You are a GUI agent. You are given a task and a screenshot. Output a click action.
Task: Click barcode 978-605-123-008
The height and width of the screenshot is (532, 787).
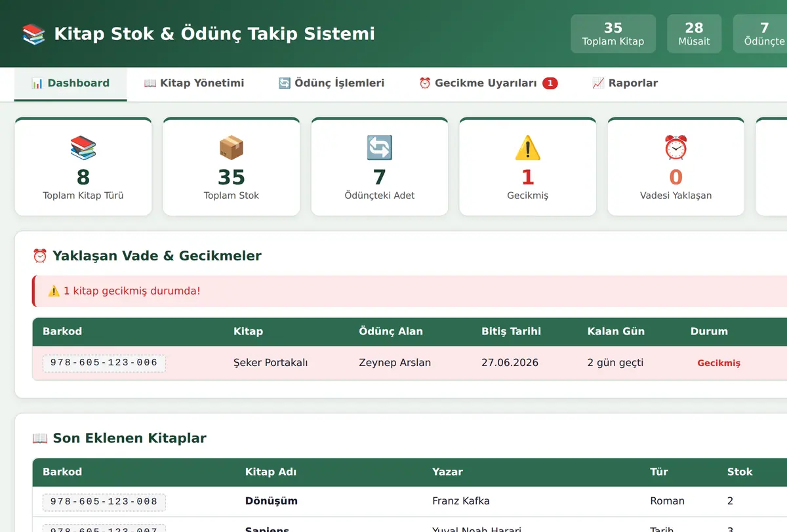[x=104, y=502]
